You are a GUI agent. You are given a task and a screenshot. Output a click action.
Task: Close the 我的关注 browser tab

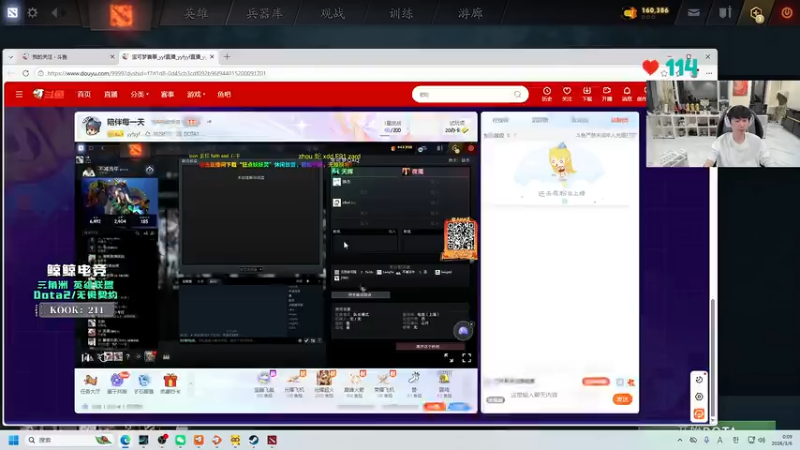coord(112,57)
